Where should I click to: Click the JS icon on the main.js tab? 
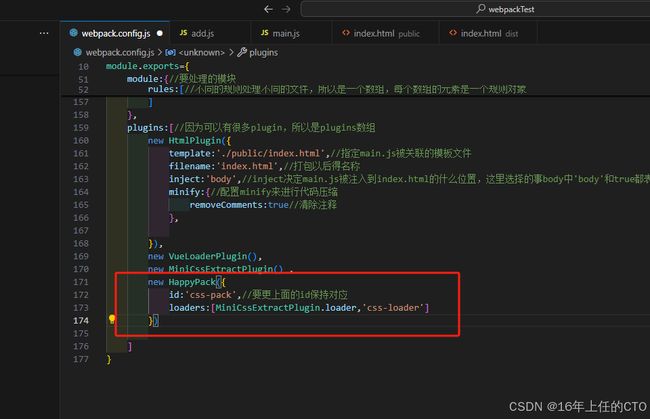coord(264,33)
